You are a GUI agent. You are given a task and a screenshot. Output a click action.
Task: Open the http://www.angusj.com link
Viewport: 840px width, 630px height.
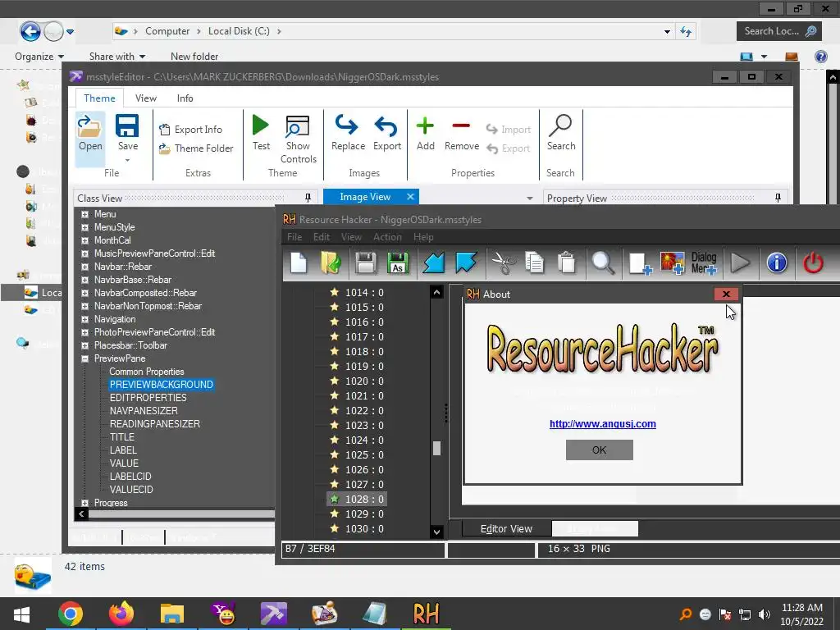coord(603,424)
